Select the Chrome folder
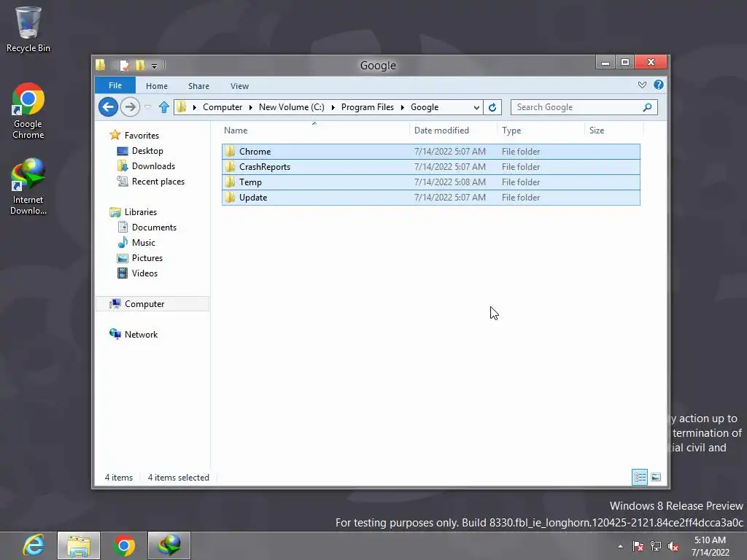Viewport: 747px width, 560px height. point(430,152)
